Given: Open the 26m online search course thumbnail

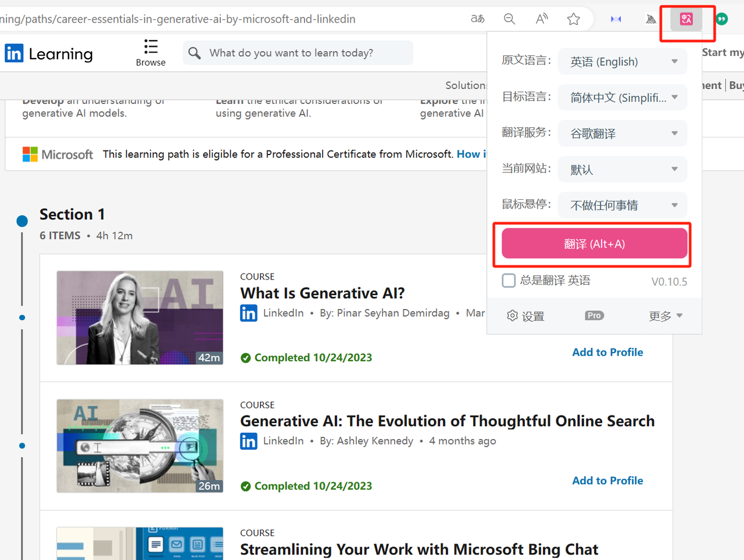Looking at the screenshot, I should pos(140,446).
